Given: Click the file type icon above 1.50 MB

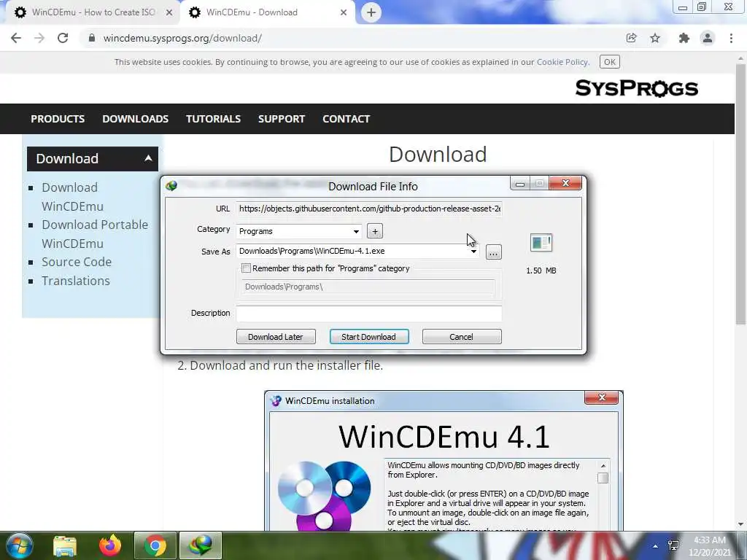Looking at the screenshot, I should [x=541, y=242].
